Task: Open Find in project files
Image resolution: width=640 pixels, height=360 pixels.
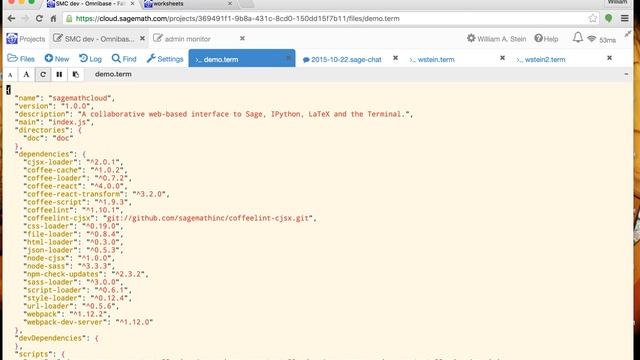Action: point(124,59)
